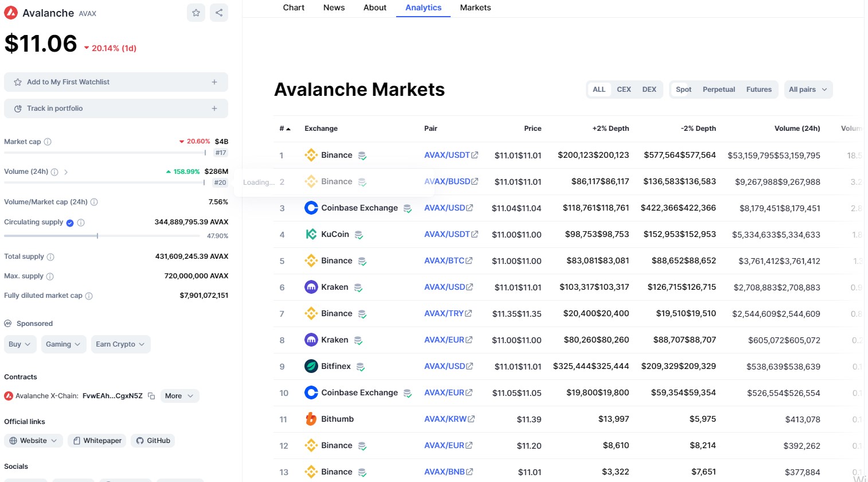Click Track in portfolio button
Viewport: 868px width, 482px height.
tap(116, 108)
